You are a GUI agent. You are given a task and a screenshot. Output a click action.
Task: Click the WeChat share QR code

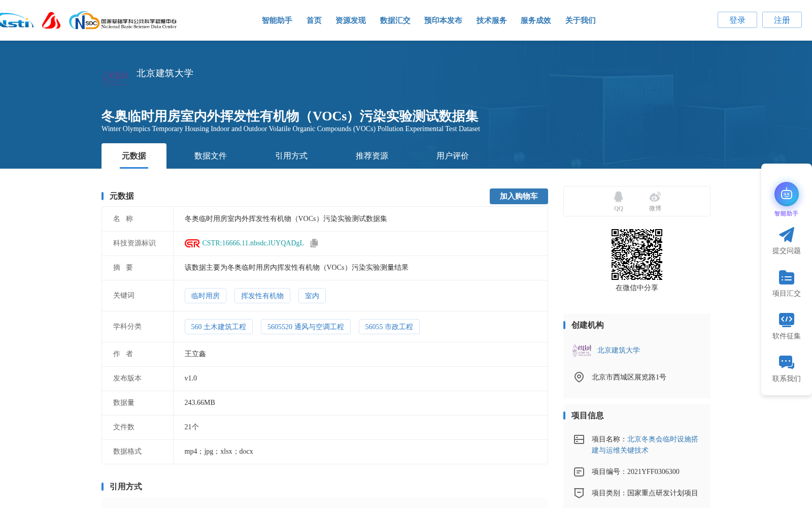point(637,255)
